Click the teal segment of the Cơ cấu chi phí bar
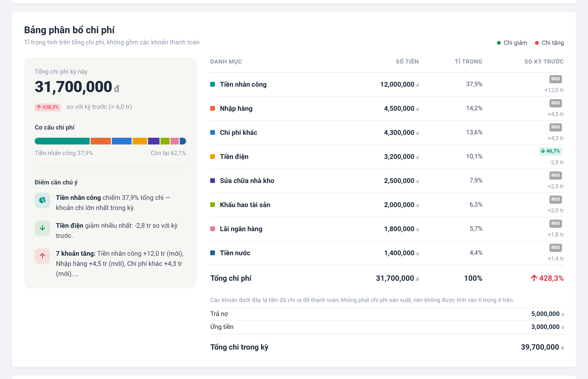Screen dimensions: 588x379 (x=62, y=141)
